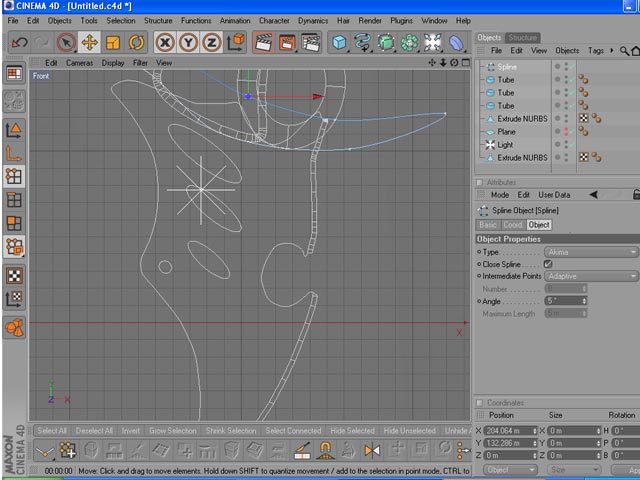Select the Texture mode checkerboard icon

(x=14, y=276)
